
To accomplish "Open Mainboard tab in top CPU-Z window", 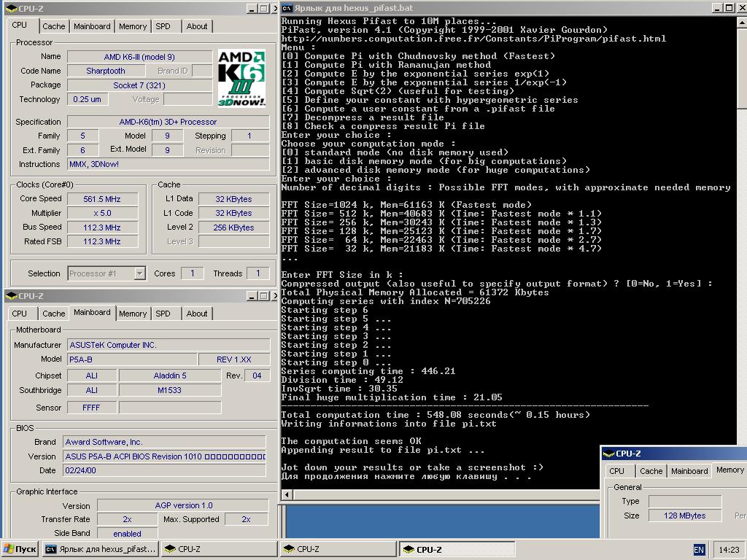I will coord(92,26).
